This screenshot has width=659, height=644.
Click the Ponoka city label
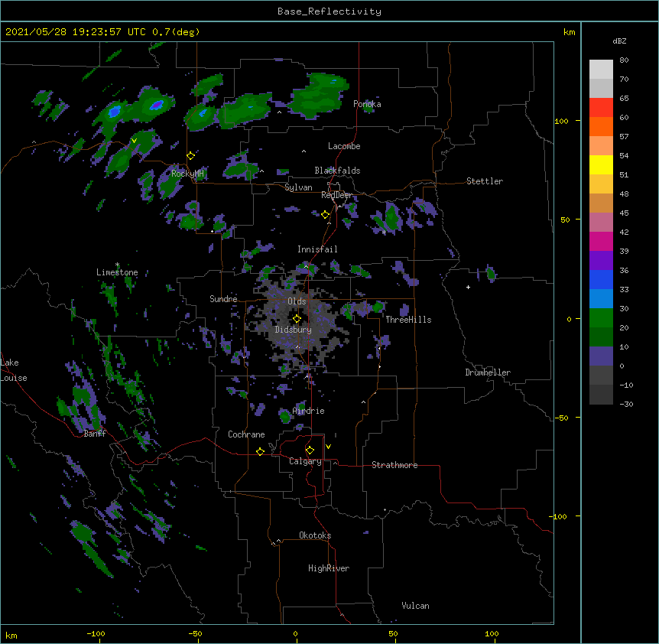pos(367,104)
